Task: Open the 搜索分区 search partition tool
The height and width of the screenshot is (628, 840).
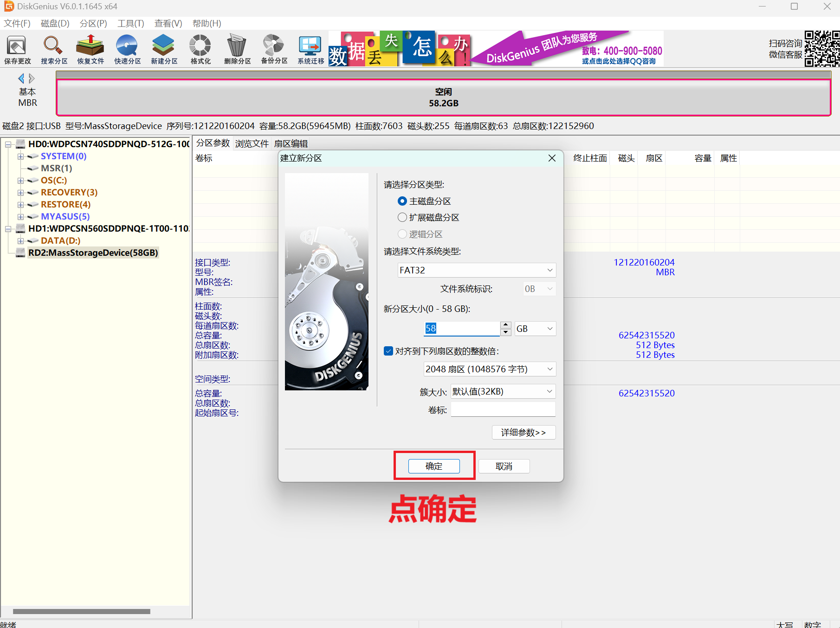Action: [54, 49]
